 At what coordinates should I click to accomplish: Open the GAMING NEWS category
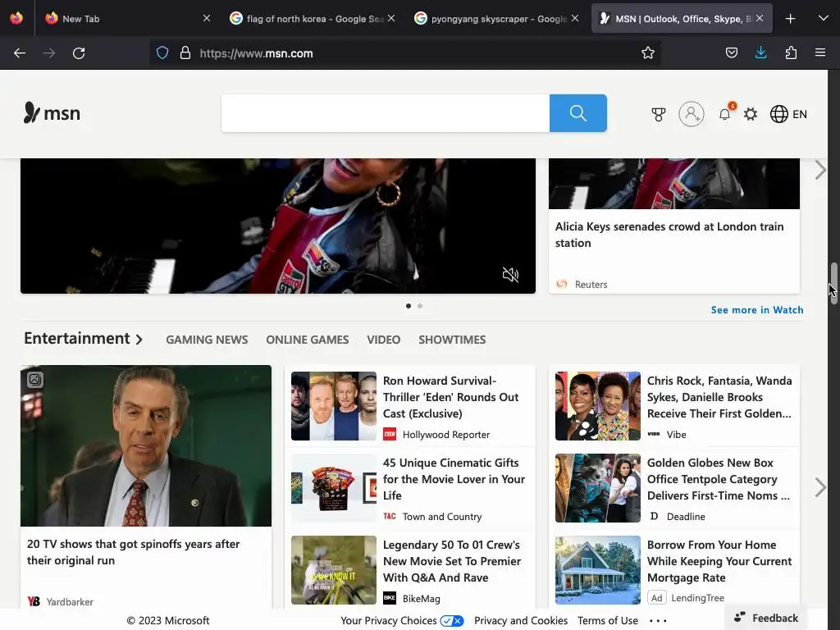[x=207, y=340]
